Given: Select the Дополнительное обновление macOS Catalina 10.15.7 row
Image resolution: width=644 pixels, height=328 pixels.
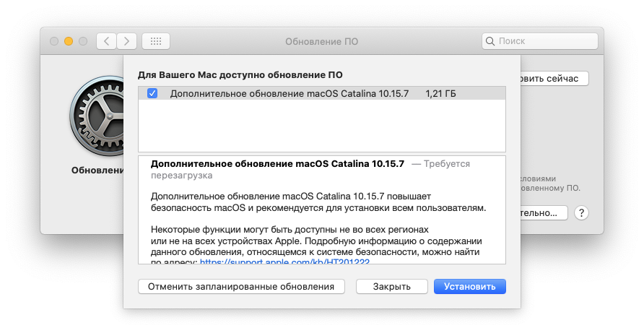Looking at the screenshot, I should pos(321,93).
